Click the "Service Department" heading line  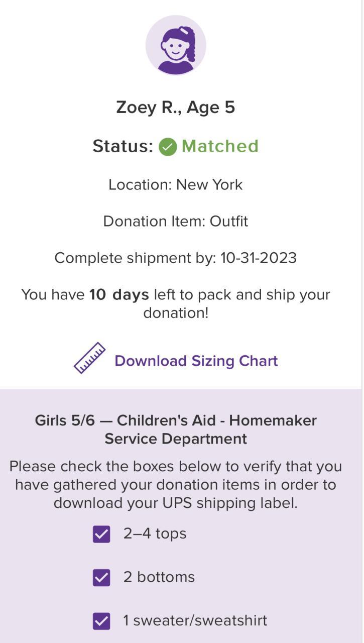pos(176,439)
